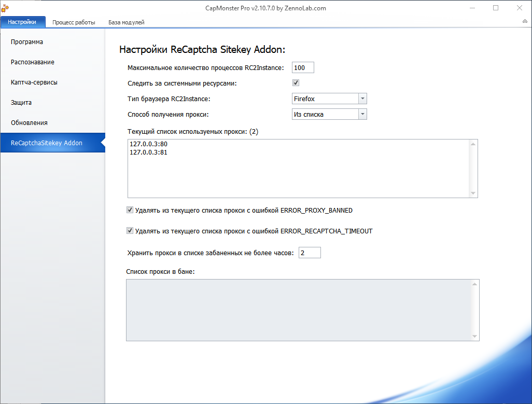Expand the Из списка combo box arrow
532x404 pixels.
362,114
